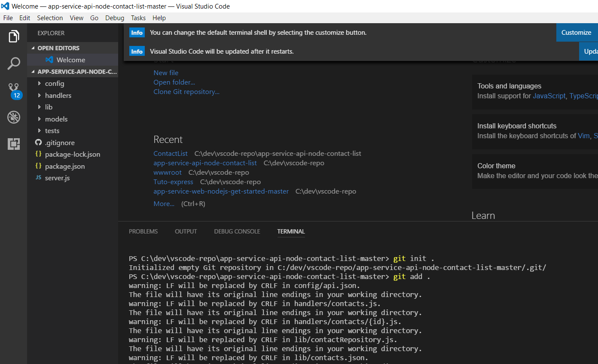This screenshot has width=598, height=364.
Task: Open Source Control view with 12 badge
Action: point(14,91)
